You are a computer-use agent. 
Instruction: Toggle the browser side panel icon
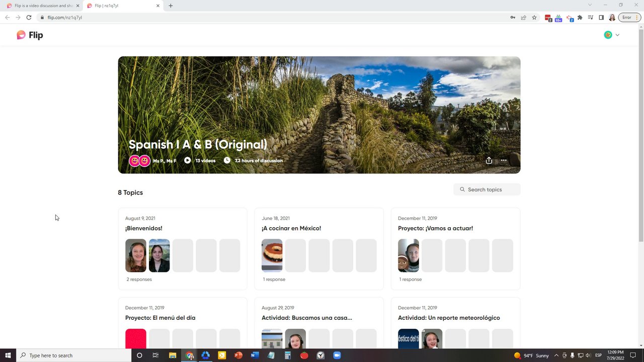601,17
